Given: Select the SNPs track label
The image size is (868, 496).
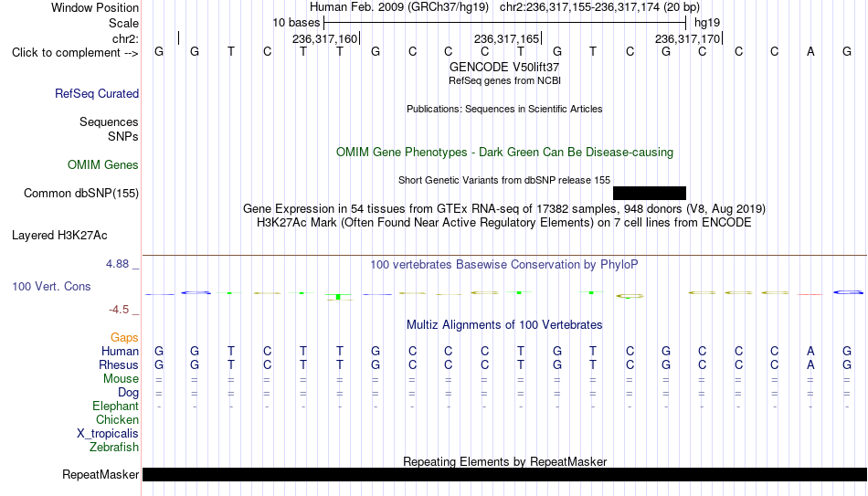Looking at the screenshot, I should 123,136.
